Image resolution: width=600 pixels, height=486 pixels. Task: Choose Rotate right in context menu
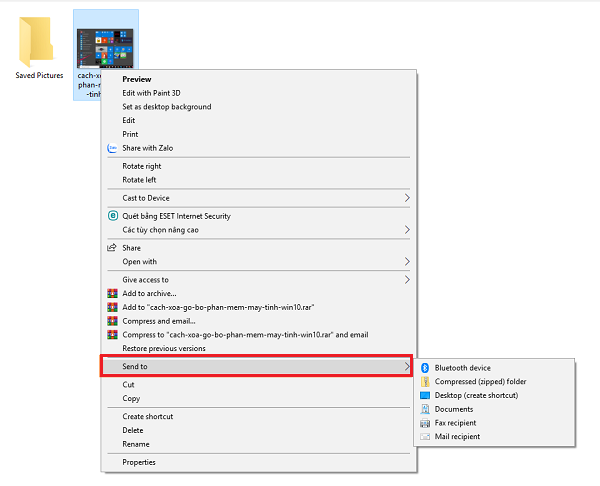141,166
